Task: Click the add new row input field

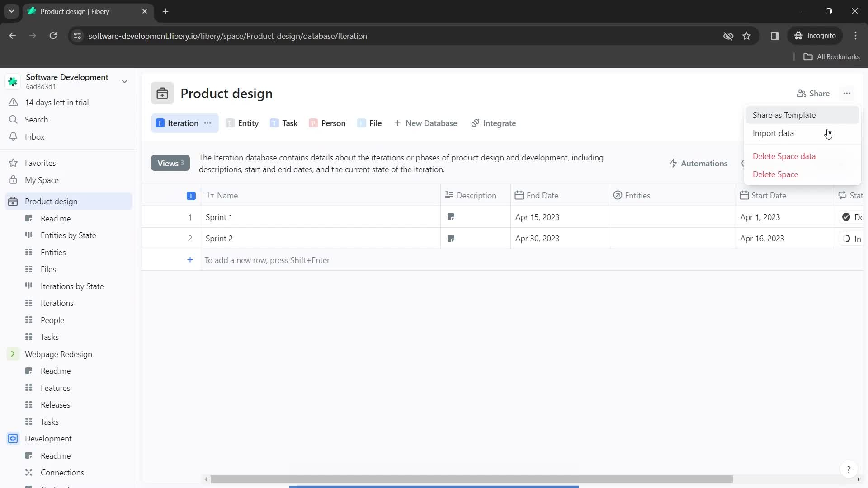Action: [x=532, y=260]
